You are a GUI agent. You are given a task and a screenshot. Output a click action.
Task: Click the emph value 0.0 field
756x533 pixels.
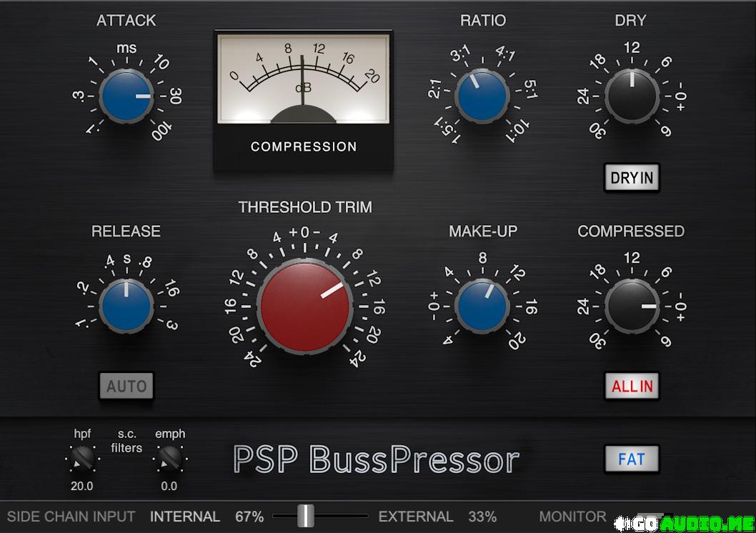169,487
